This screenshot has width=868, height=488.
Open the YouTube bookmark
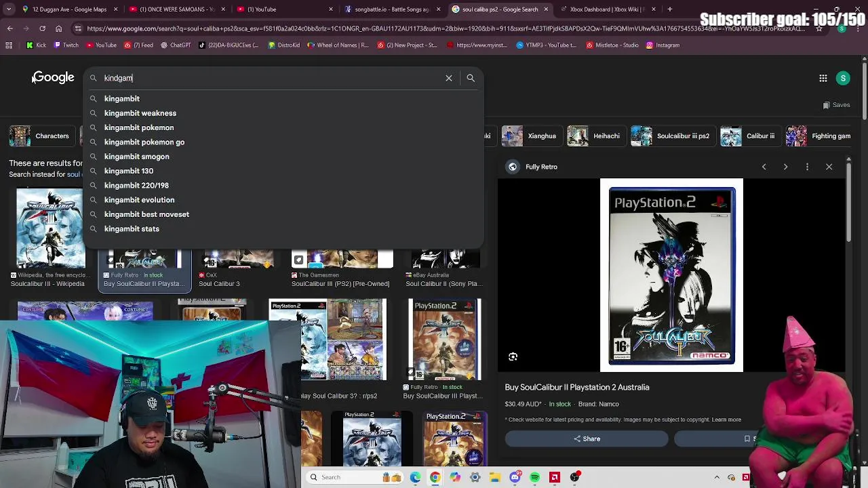coord(100,45)
